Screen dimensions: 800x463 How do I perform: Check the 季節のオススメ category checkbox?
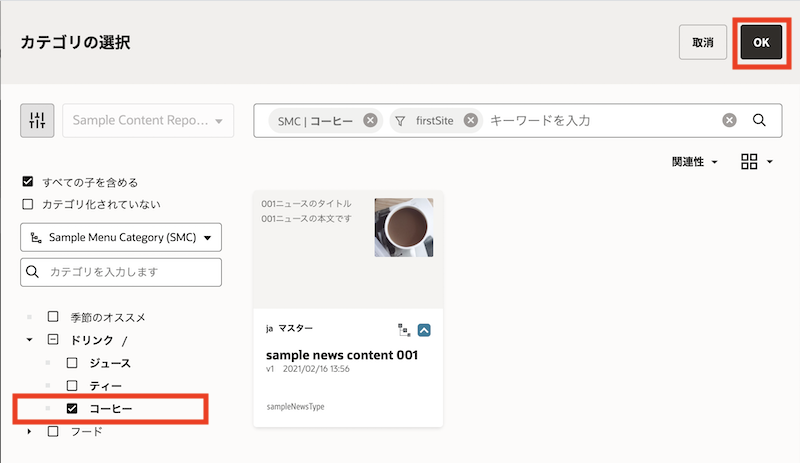coord(53,316)
